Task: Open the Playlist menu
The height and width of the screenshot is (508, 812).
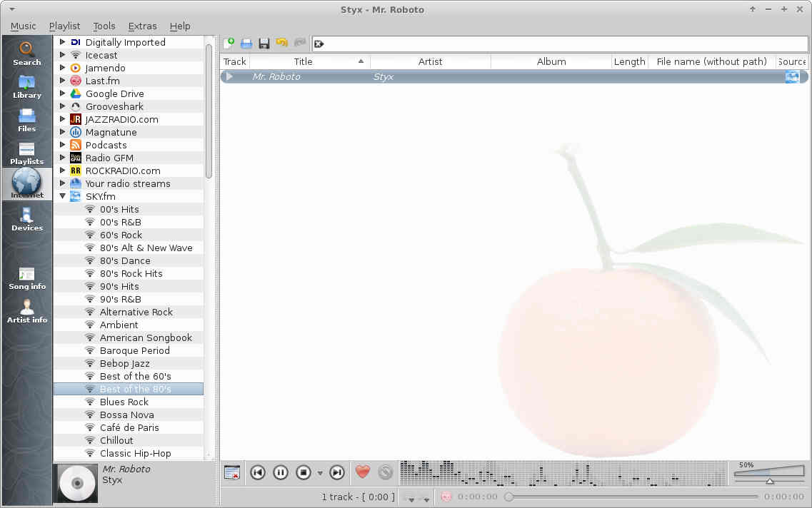Action: coord(65,26)
